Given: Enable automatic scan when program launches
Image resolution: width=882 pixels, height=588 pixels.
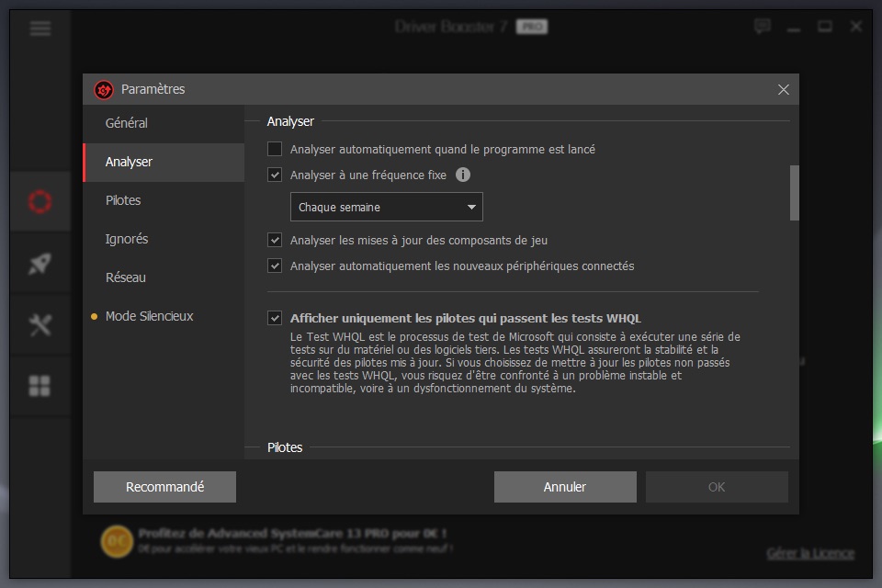Looking at the screenshot, I should pos(275,149).
